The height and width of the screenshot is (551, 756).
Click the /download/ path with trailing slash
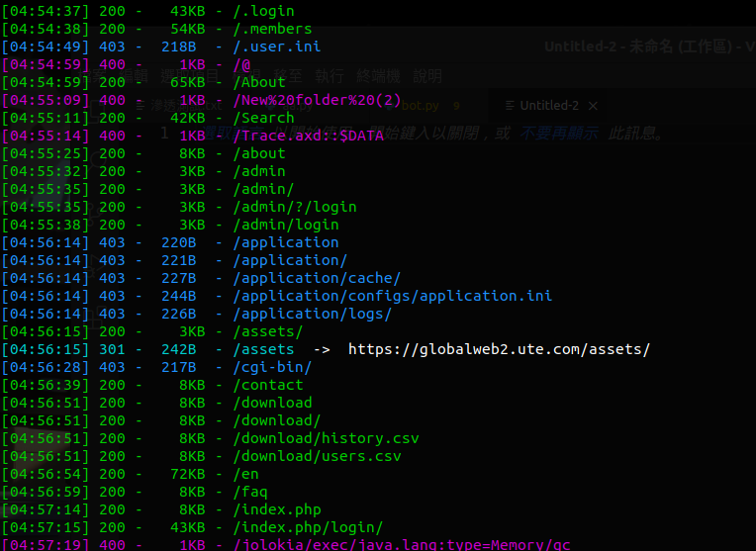(277, 420)
